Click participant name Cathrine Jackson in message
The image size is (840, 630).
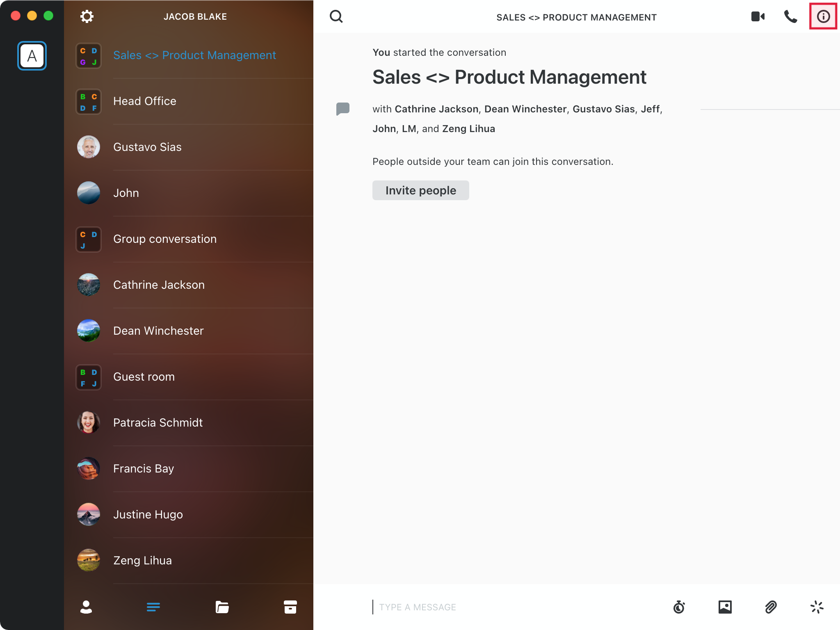[436, 109]
